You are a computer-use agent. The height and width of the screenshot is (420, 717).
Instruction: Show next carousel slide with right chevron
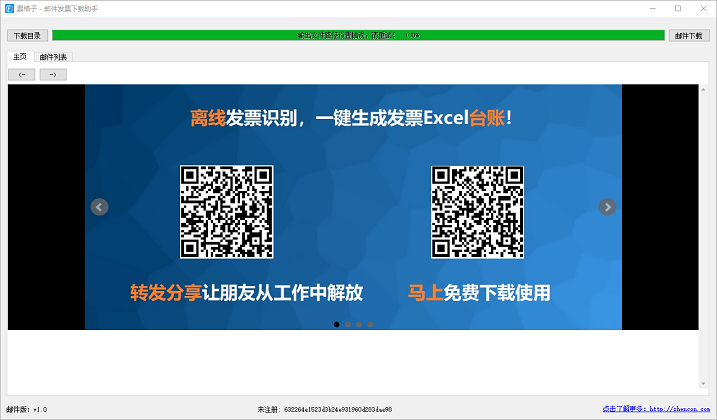(607, 207)
